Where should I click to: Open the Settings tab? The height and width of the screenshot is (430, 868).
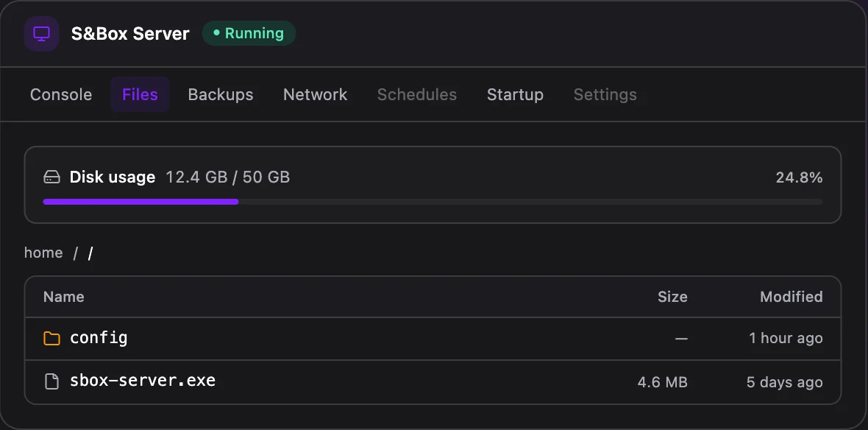[x=605, y=95]
